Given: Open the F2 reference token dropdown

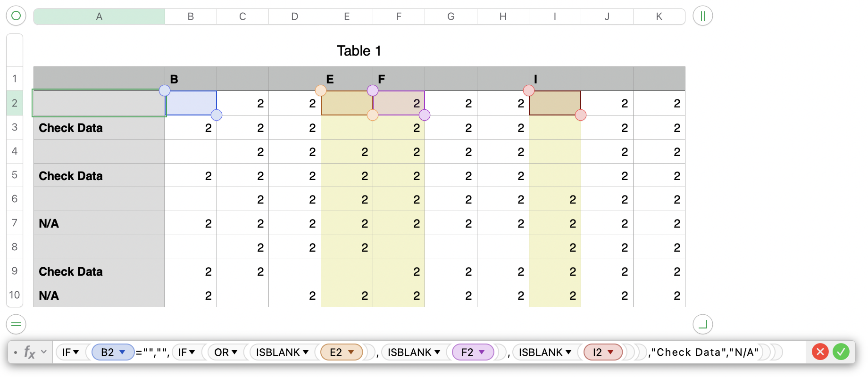Looking at the screenshot, I should click(x=482, y=352).
